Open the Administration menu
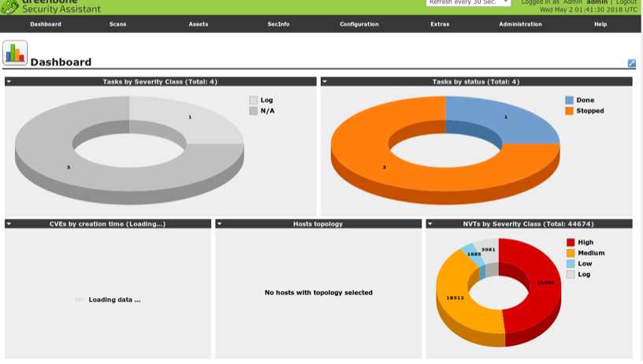This screenshot has width=643, height=364. (520, 24)
